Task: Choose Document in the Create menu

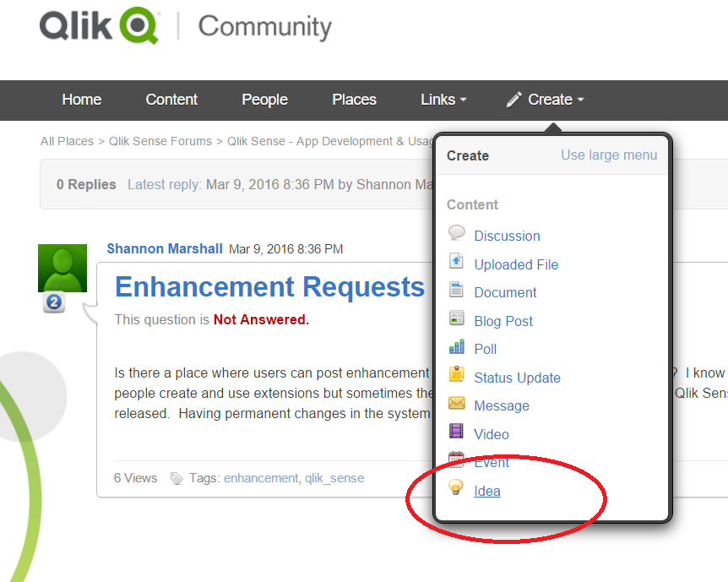Action: point(505,292)
